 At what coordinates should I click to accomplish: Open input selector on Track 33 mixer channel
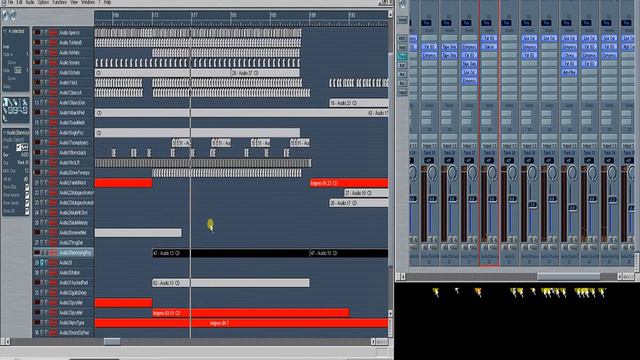[x=589, y=146]
